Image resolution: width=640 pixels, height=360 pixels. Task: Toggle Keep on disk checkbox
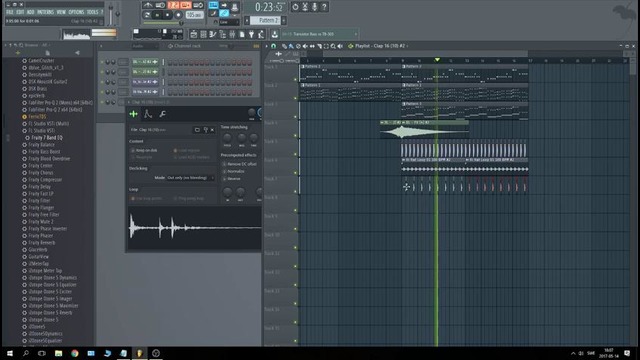143,150
